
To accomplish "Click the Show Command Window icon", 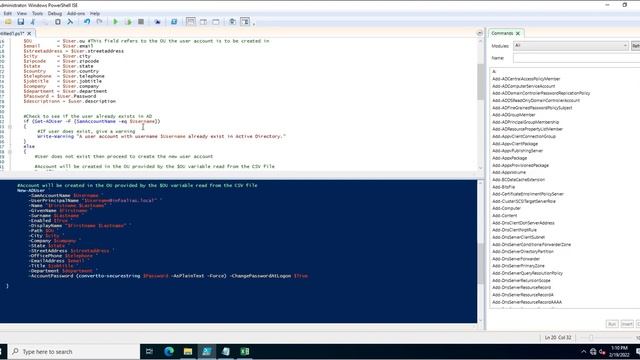I will point(232,22).
